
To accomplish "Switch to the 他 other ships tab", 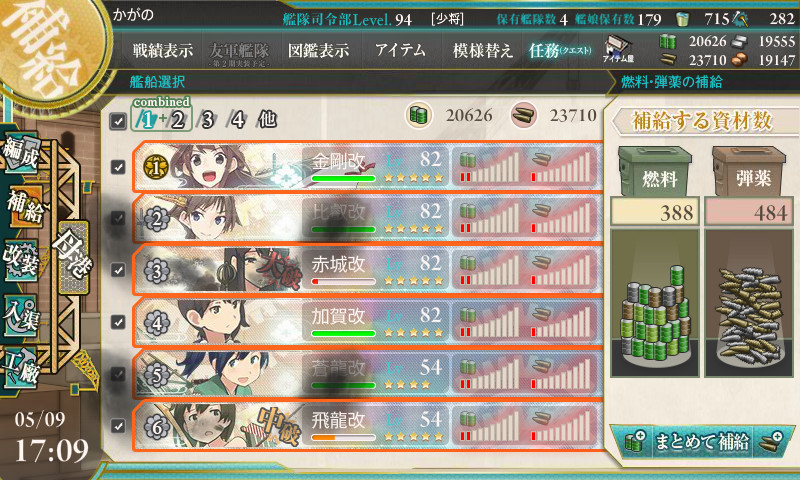I will (x=266, y=120).
